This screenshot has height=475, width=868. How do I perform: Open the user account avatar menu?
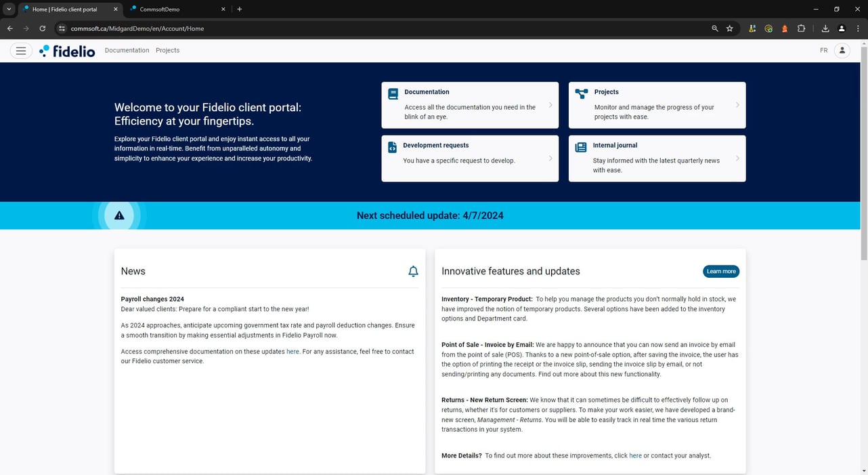point(842,51)
